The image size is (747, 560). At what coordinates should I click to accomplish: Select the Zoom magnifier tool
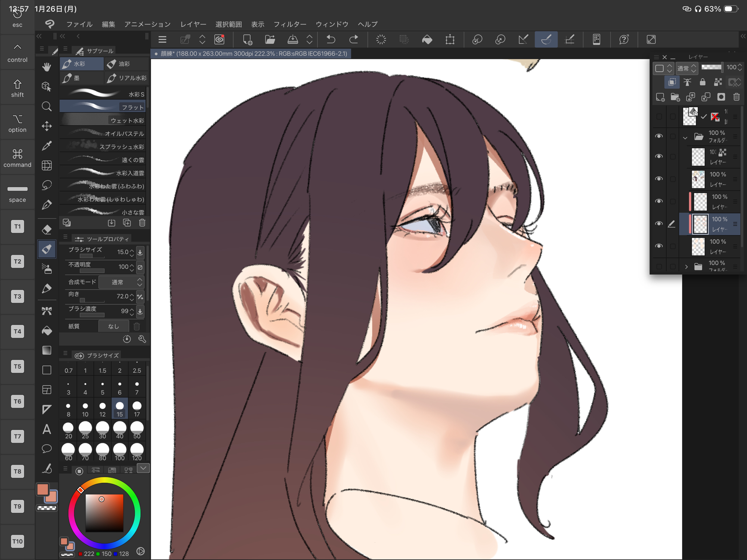[x=47, y=106]
